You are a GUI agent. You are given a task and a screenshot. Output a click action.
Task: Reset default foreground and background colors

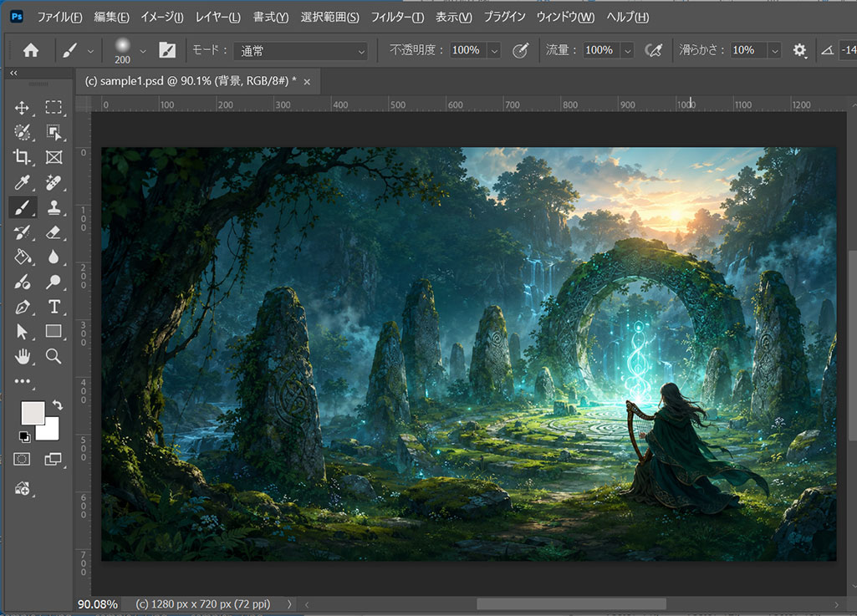point(24,436)
